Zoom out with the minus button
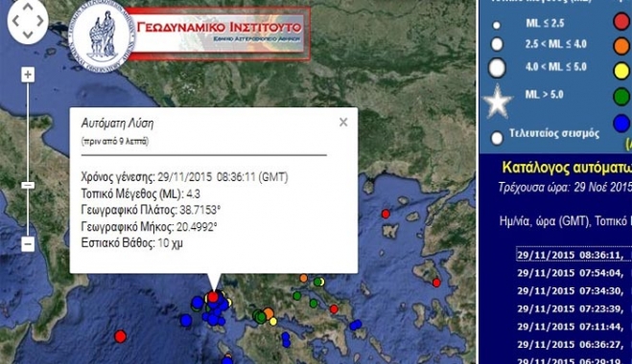 pyautogui.click(x=28, y=244)
